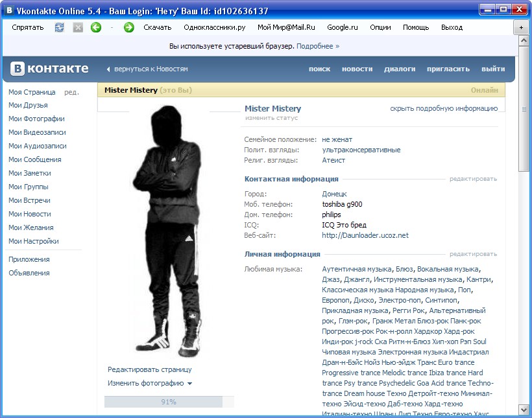Open 'Одноклассники.ру' from the toolbar
This screenshot has width=532, height=418.
[215, 27]
